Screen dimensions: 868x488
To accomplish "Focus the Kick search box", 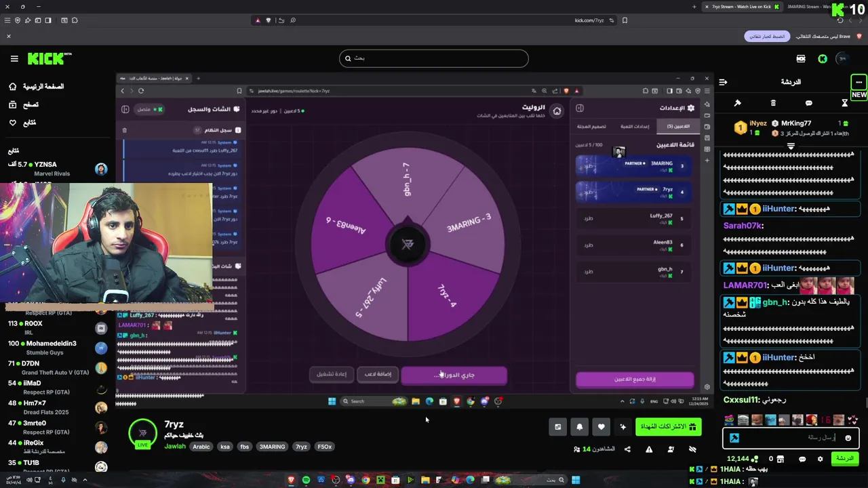I will coord(433,58).
